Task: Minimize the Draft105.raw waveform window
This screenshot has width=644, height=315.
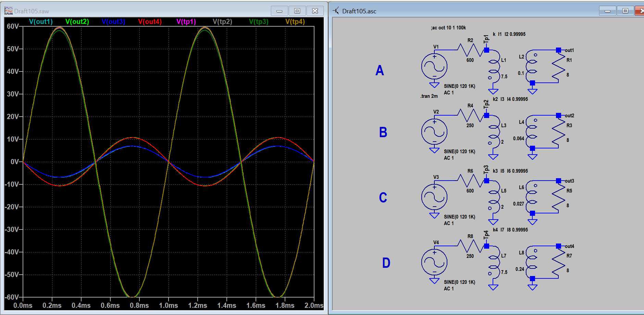Action: [280, 11]
